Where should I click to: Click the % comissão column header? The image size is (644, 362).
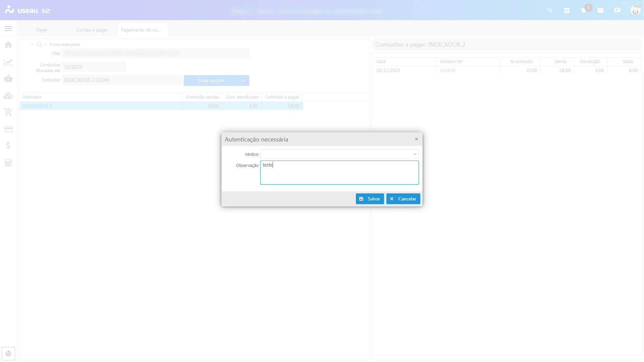tap(520, 61)
